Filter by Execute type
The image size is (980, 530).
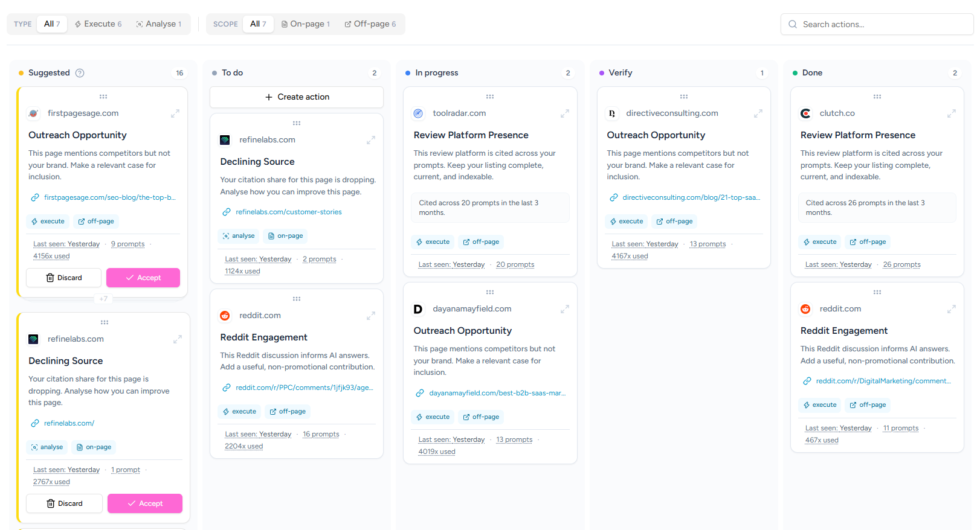point(98,24)
